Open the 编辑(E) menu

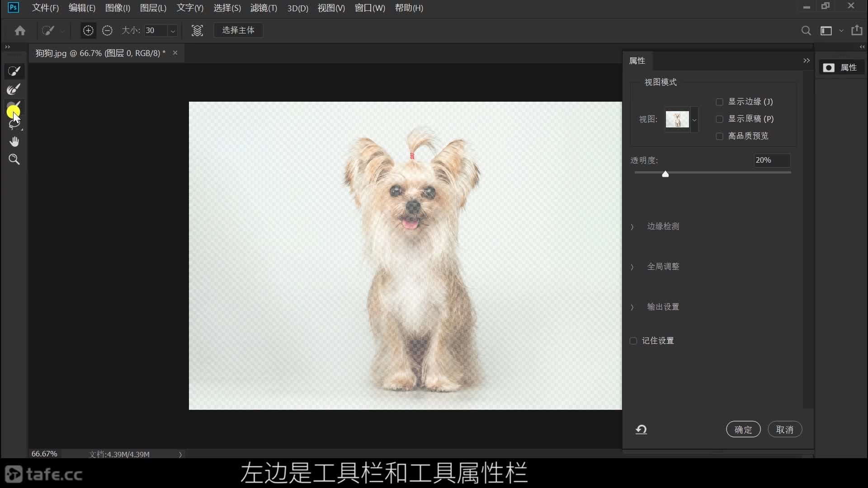(x=82, y=8)
